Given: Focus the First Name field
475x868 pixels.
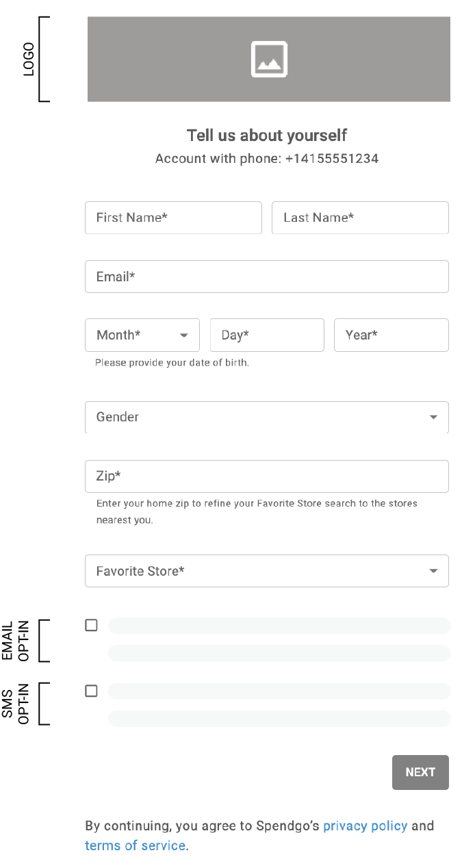Looking at the screenshot, I should (173, 218).
